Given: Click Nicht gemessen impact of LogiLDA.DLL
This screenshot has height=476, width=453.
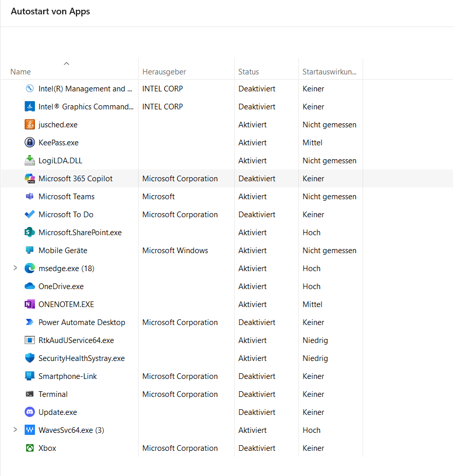Looking at the screenshot, I should coord(329,161).
